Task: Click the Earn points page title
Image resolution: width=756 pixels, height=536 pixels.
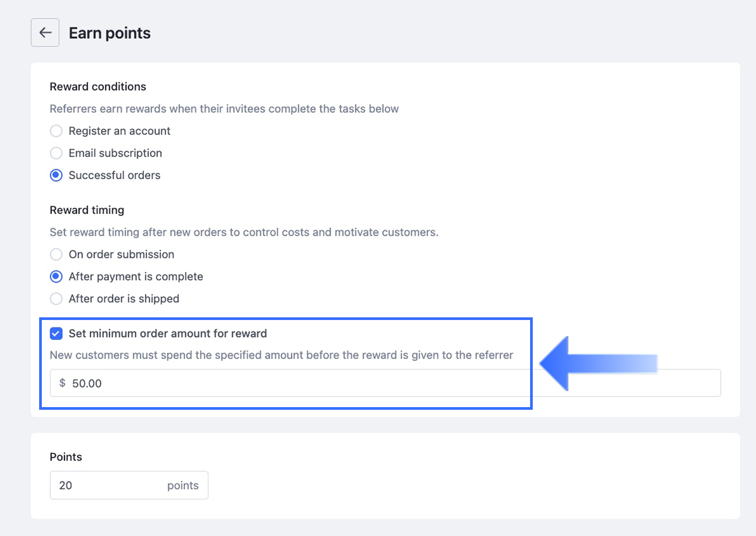Action: (x=109, y=33)
